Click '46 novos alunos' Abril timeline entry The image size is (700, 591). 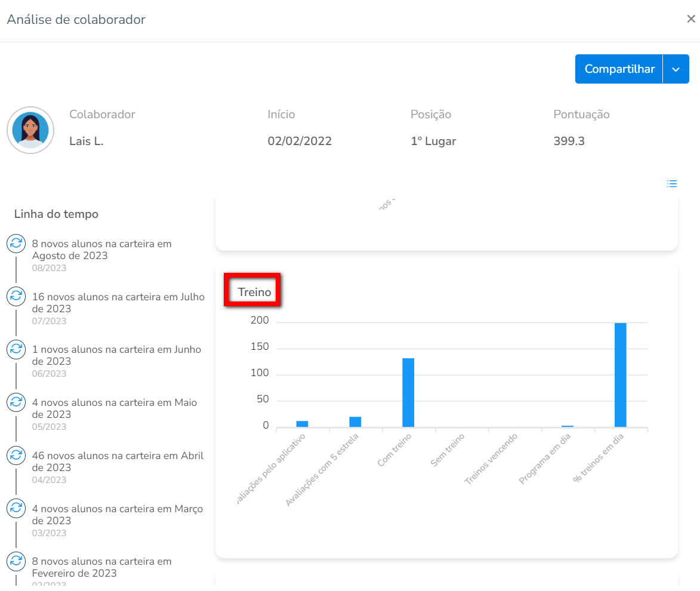point(118,461)
